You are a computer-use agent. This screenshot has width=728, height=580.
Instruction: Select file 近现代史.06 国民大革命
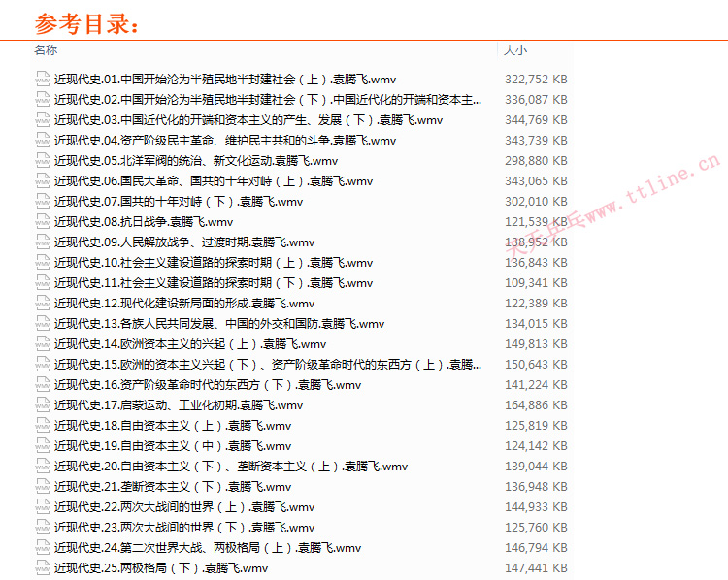pyautogui.click(x=213, y=181)
